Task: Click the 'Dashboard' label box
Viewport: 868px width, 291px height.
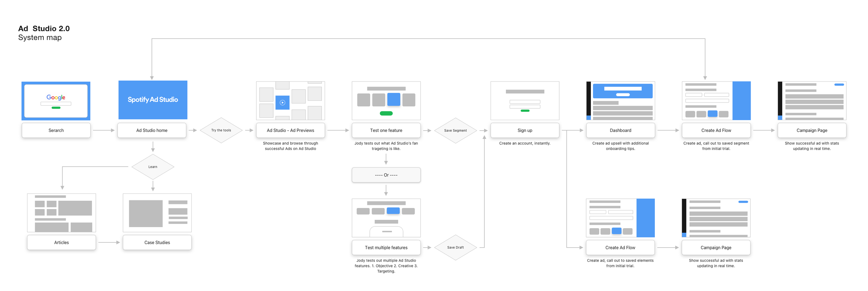Action: [x=620, y=130]
